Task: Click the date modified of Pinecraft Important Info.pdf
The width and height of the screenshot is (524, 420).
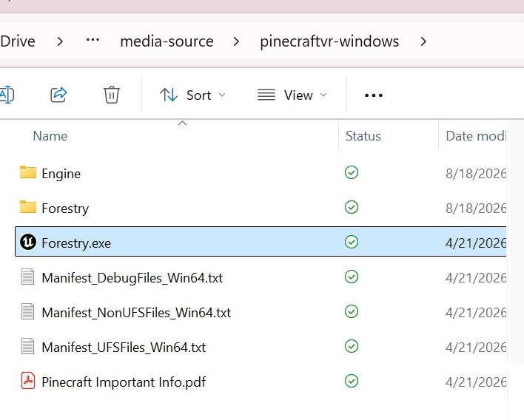Action: click(476, 382)
